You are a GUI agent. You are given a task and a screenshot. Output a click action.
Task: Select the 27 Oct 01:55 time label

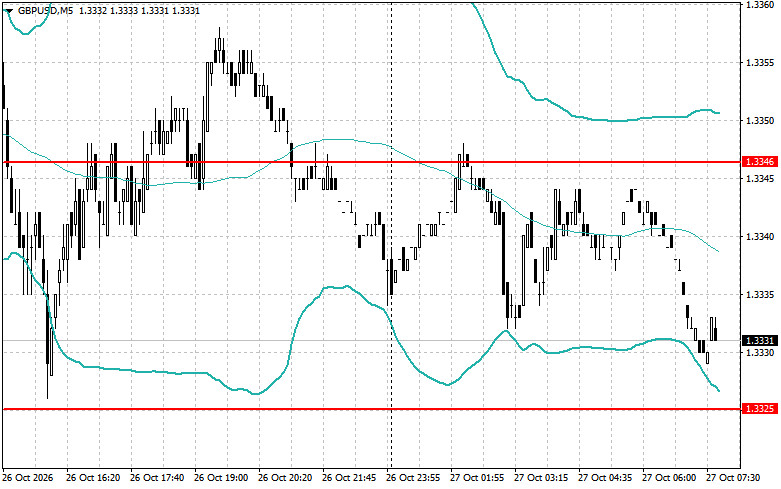[x=477, y=478]
